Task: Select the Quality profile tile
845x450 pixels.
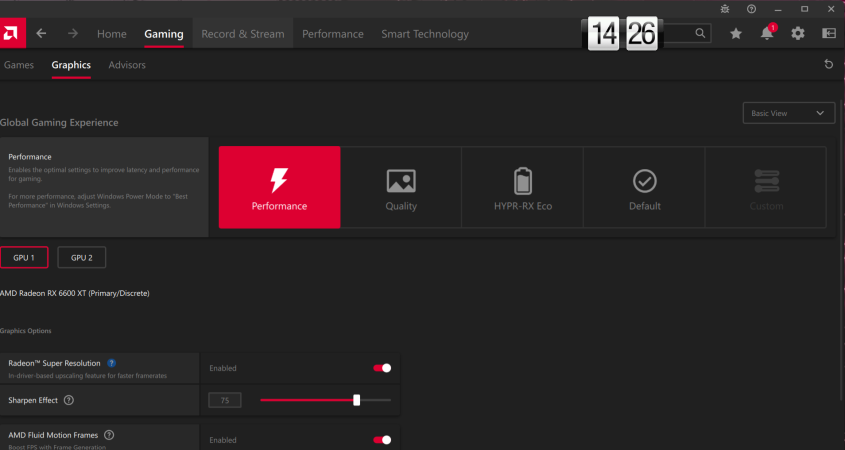Action: click(401, 187)
